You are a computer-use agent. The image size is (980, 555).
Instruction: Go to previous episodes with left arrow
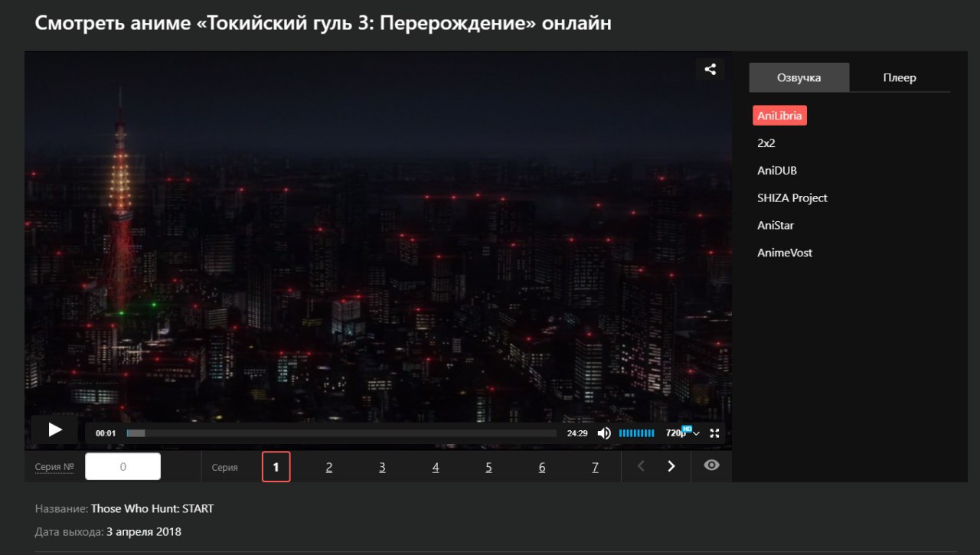642,466
